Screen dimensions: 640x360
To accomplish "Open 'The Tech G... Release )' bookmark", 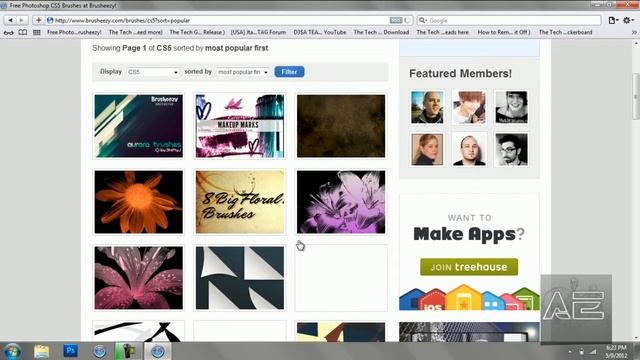I will 197,32.
